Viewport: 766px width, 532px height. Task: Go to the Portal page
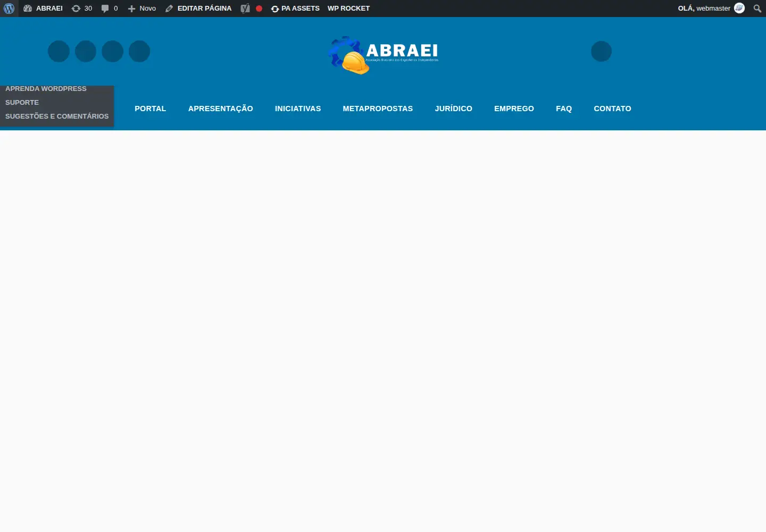point(151,109)
